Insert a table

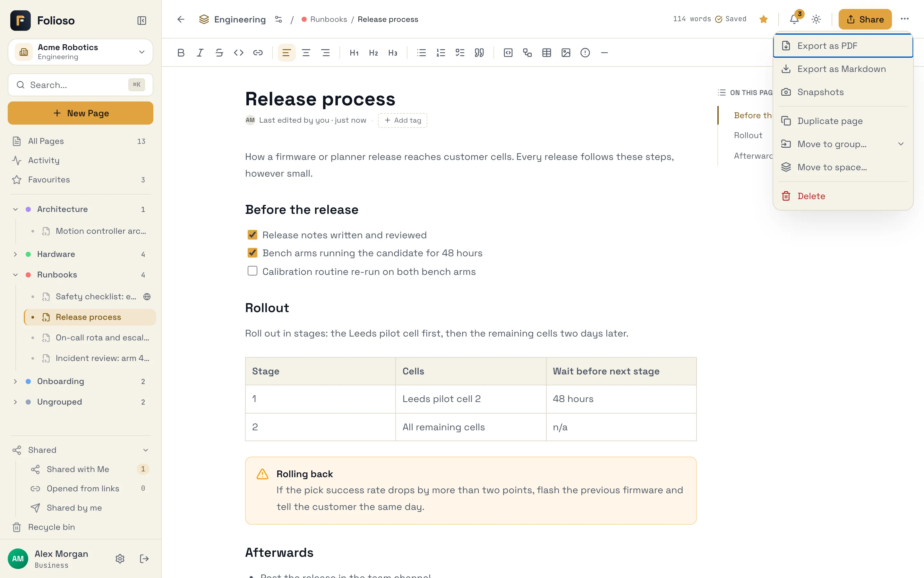click(546, 53)
